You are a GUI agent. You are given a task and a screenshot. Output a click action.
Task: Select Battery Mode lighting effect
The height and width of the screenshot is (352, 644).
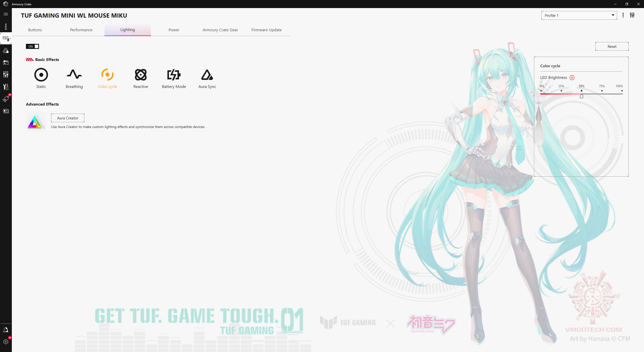click(x=174, y=75)
